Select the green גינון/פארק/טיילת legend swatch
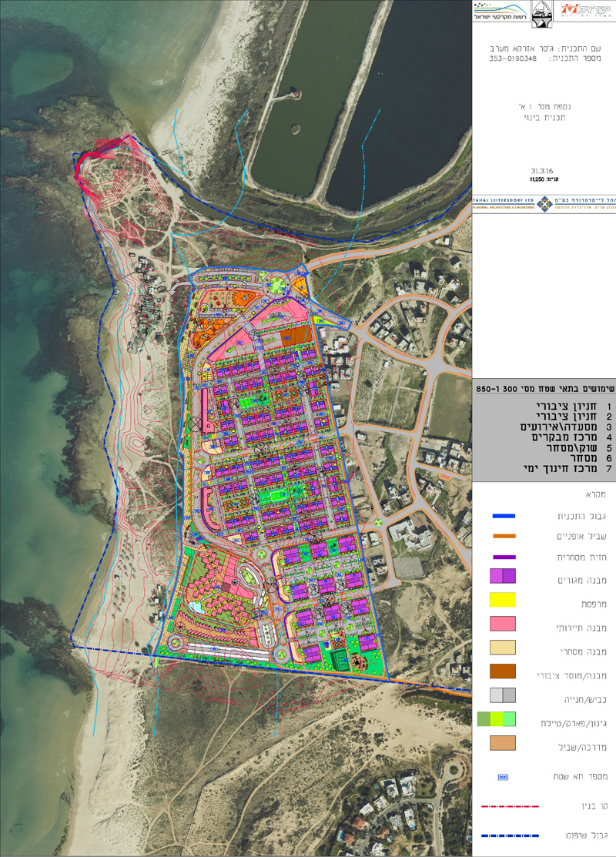The image size is (616, 857). 497,719
